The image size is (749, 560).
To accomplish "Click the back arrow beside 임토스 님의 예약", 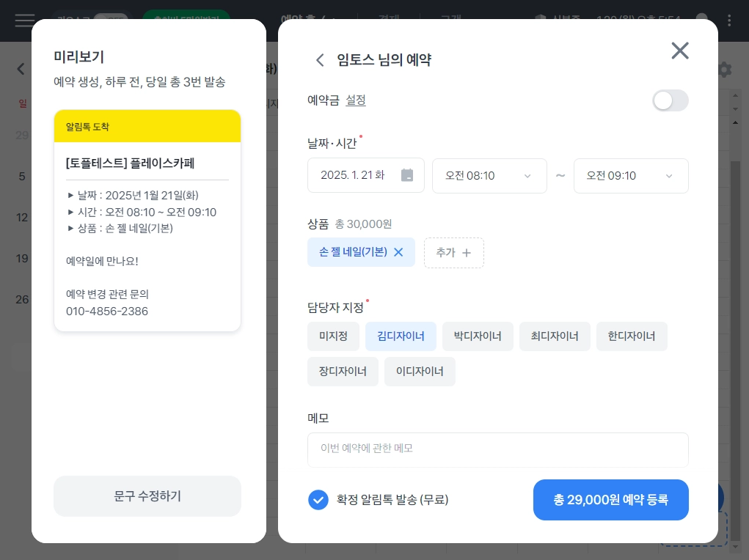I will 320,60.
